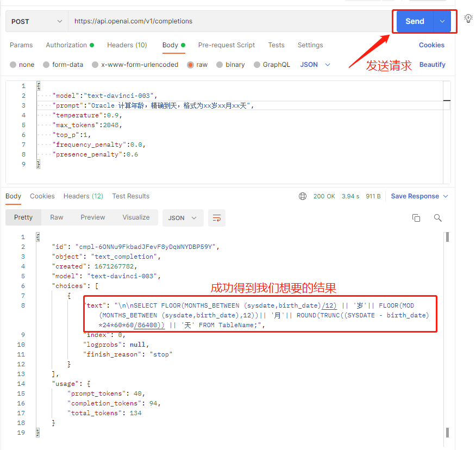Open the POST method dropdown
Viewport: 476px width, 450px height.
click(36, 21)
